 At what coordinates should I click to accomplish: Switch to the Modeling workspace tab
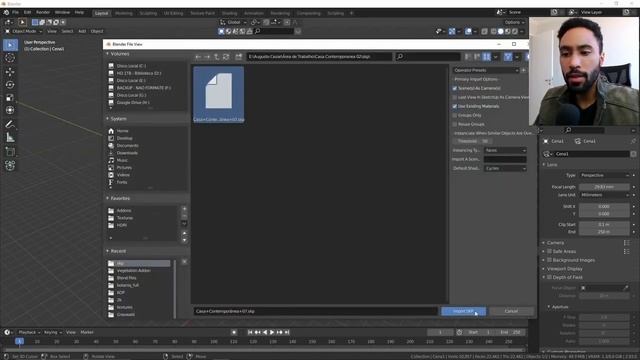[123, 13]
